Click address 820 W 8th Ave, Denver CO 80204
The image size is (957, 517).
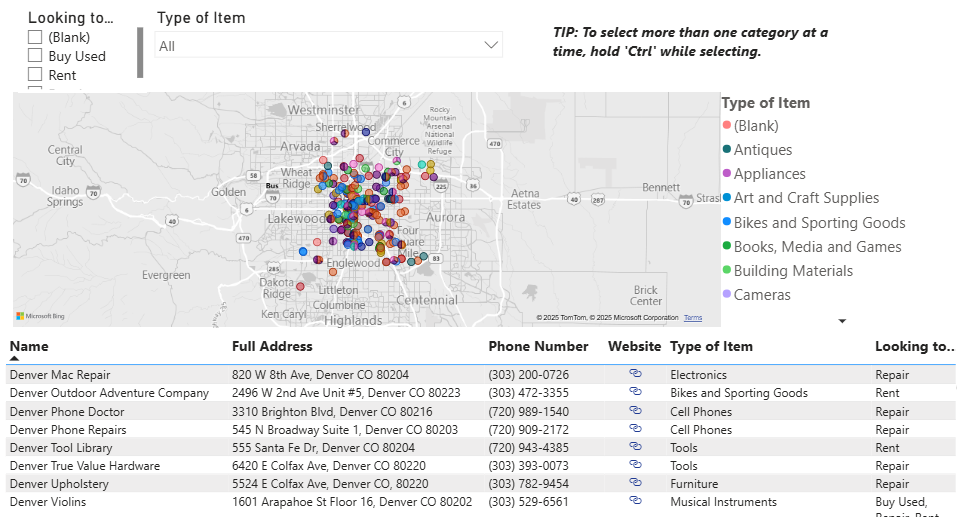point(320,375)
